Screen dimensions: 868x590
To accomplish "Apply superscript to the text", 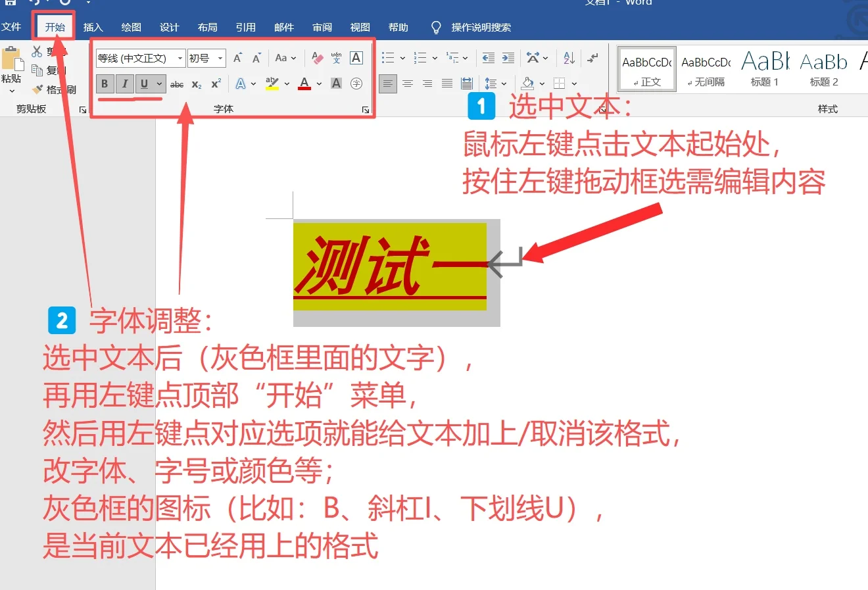I will [x=215, y=84].
